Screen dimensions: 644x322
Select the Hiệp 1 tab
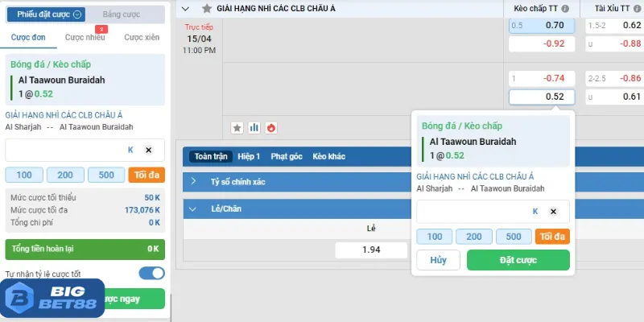click(249, 156)
